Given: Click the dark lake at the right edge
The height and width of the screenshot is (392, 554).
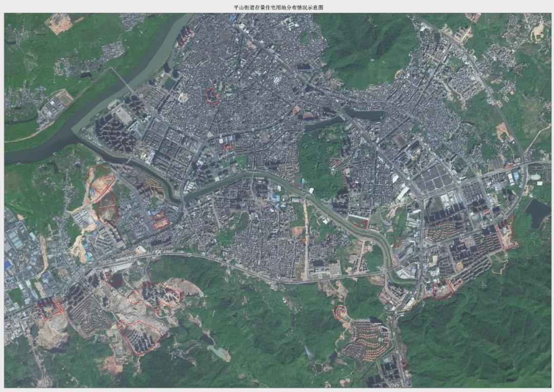Looking at the screenshot, I should (x=537, y=212).
